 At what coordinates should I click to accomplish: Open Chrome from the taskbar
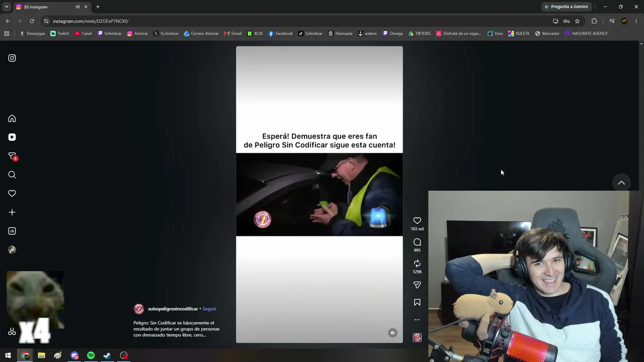[25, 355]
